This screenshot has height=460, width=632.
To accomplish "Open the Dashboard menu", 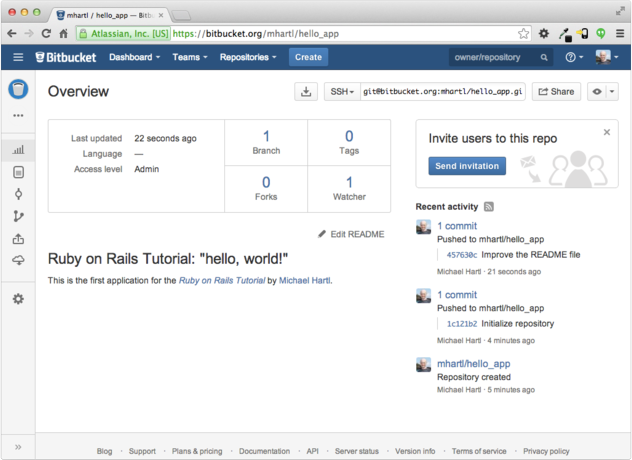I will pos(134,57).
